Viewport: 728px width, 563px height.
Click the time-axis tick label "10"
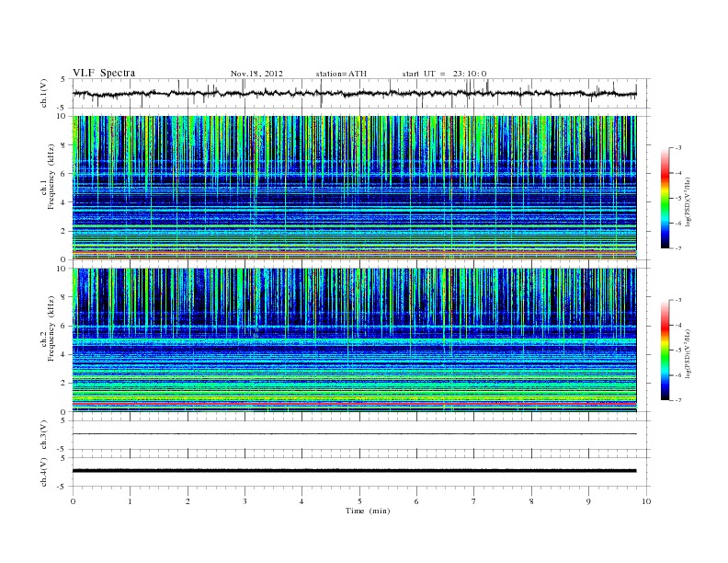(646, 501)
